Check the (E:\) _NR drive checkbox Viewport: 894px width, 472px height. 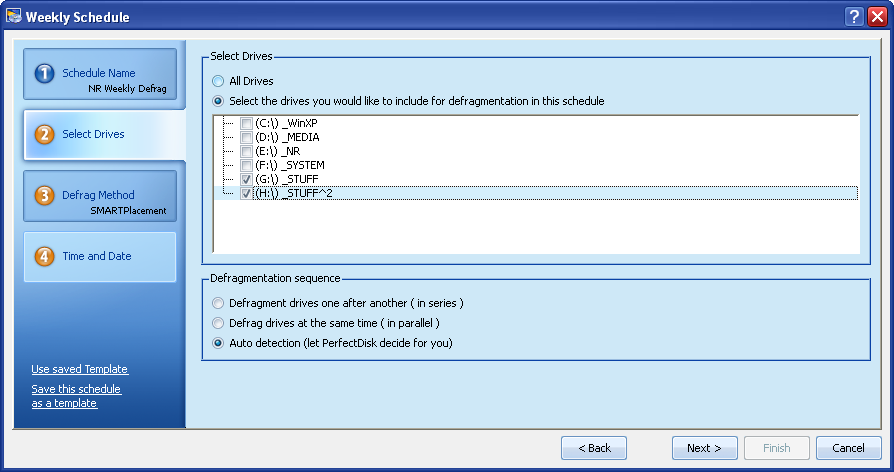pyautogui.click(x=246, y=152)
